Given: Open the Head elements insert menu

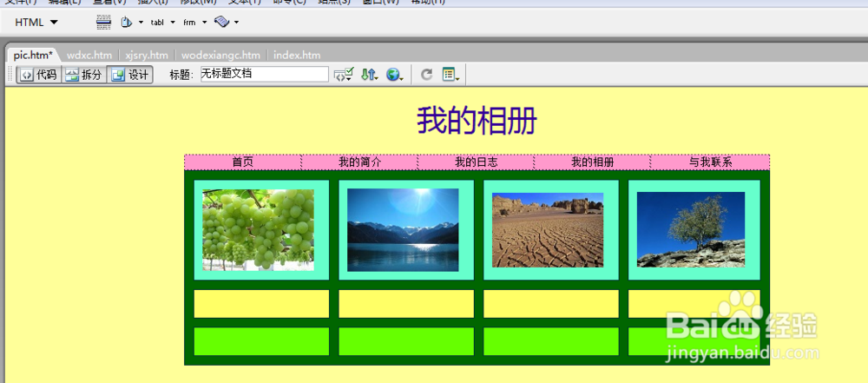Looking at the screenshot, I should (132, 23).
